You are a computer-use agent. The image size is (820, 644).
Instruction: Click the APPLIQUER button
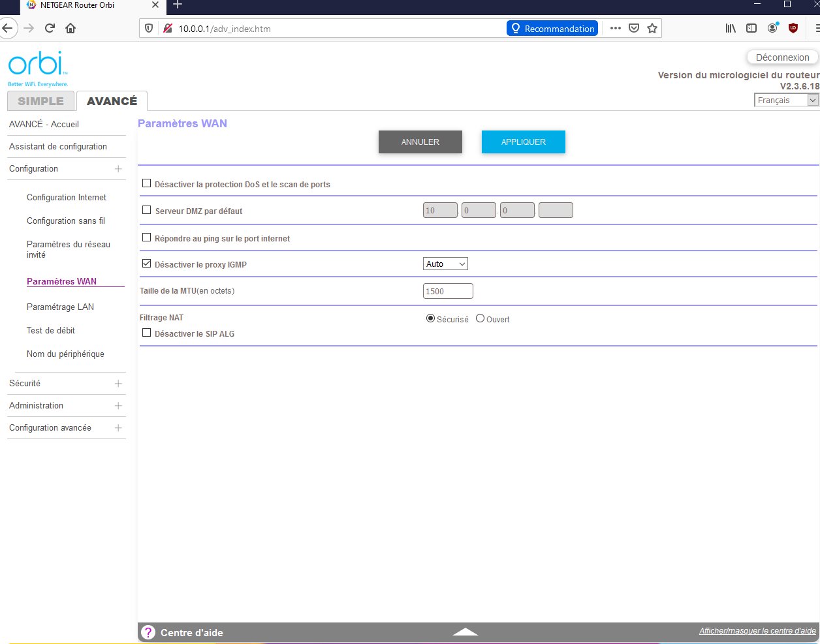click(x=523, y=142)
